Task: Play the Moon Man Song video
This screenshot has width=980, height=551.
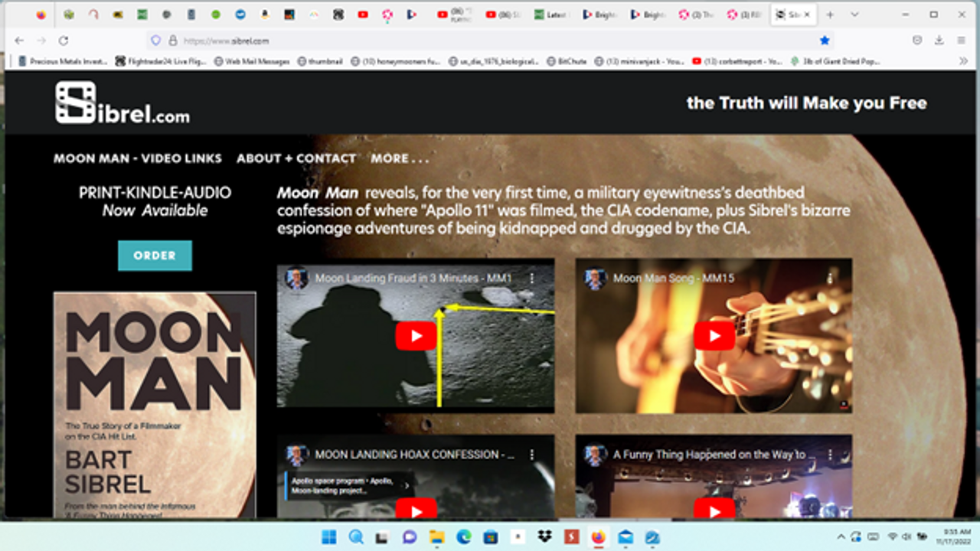Action: [x=714, y=336]
